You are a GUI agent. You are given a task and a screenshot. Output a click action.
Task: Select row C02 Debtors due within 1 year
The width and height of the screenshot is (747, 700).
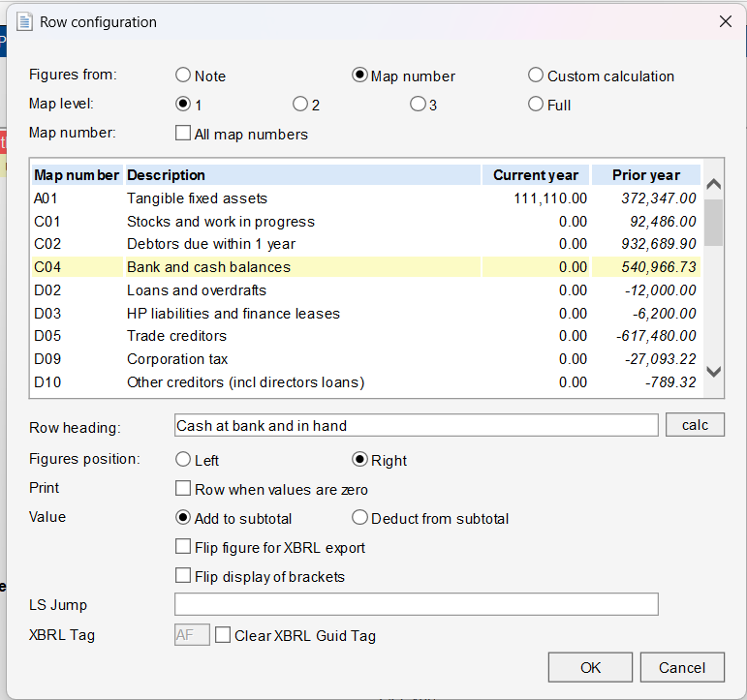click(x=366, y=244)
